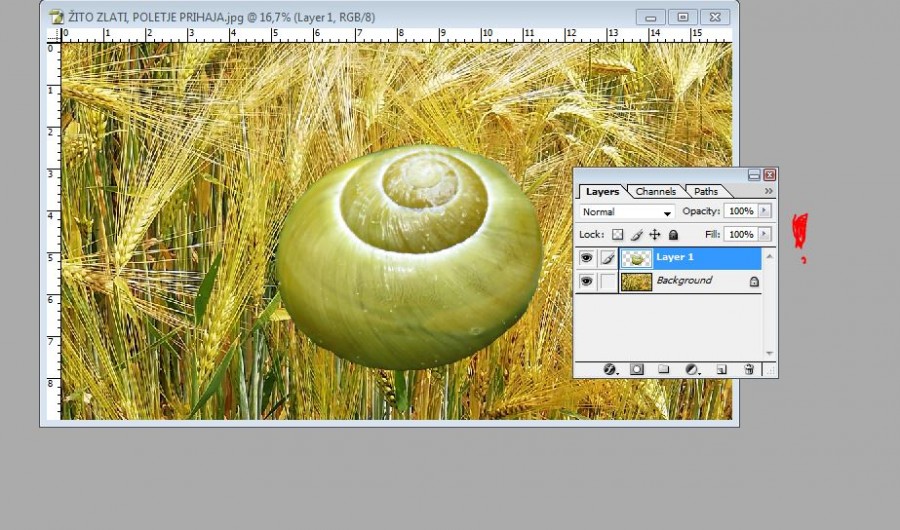Switch to the Paths tab

pyautogui.click(x=706, y=191)
